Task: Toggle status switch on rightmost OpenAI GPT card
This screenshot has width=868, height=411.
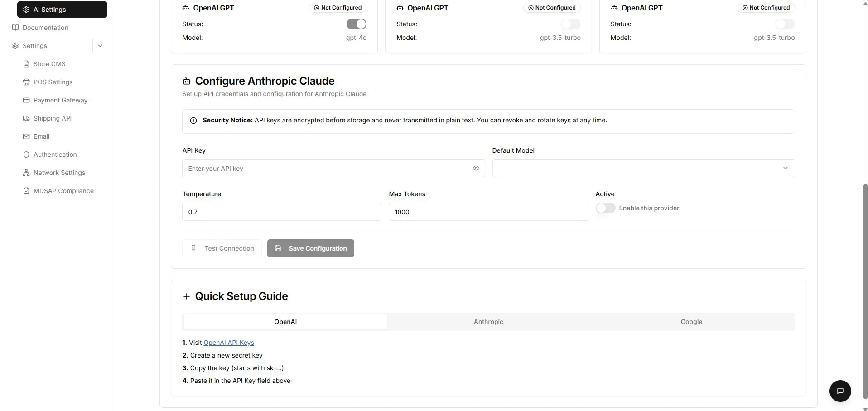Action: [x=785, y=24]
